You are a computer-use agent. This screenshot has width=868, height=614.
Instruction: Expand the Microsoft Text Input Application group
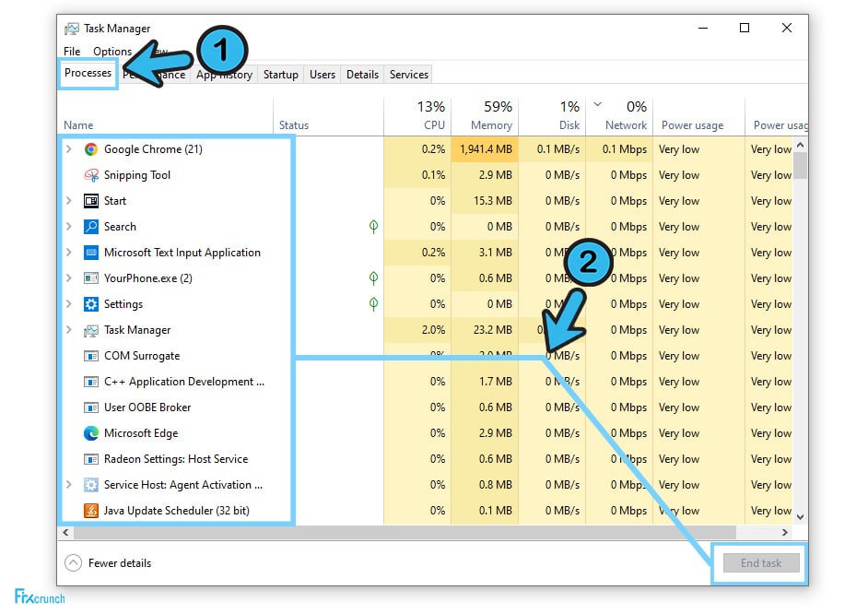[68, 253]
